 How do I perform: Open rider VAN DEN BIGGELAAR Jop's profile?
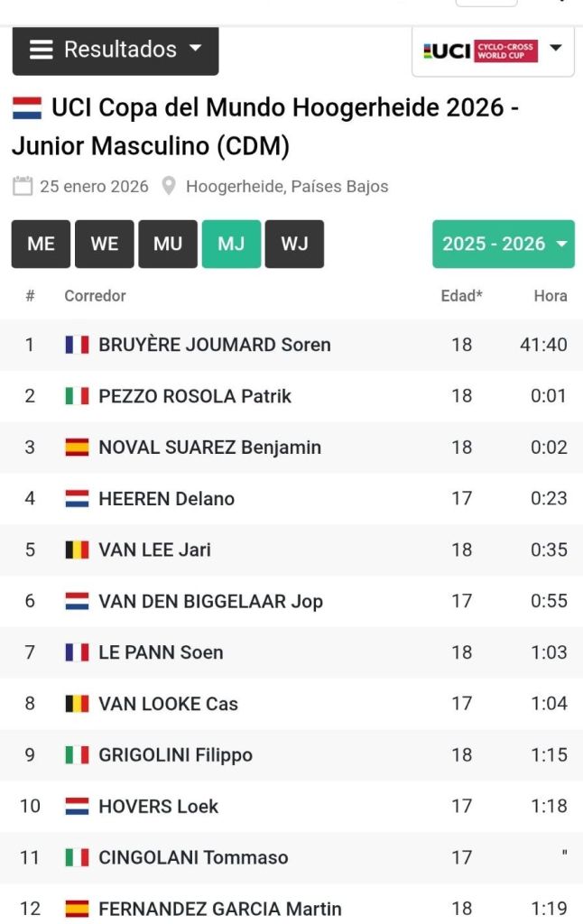[210, 601]
